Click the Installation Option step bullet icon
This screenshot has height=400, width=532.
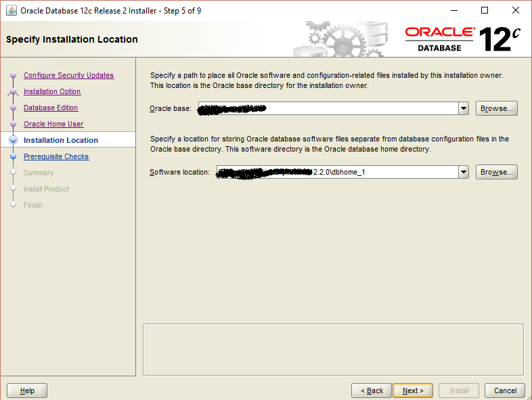click(13, 92)
